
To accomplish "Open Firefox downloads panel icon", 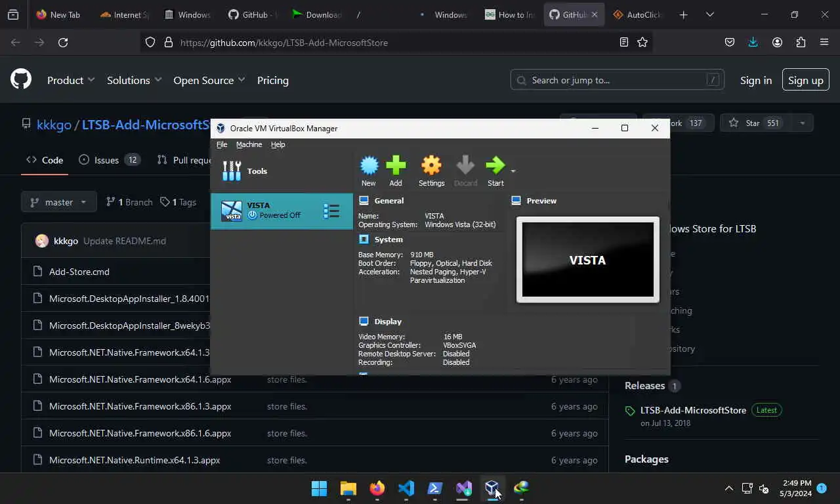I will coord(753,42).
